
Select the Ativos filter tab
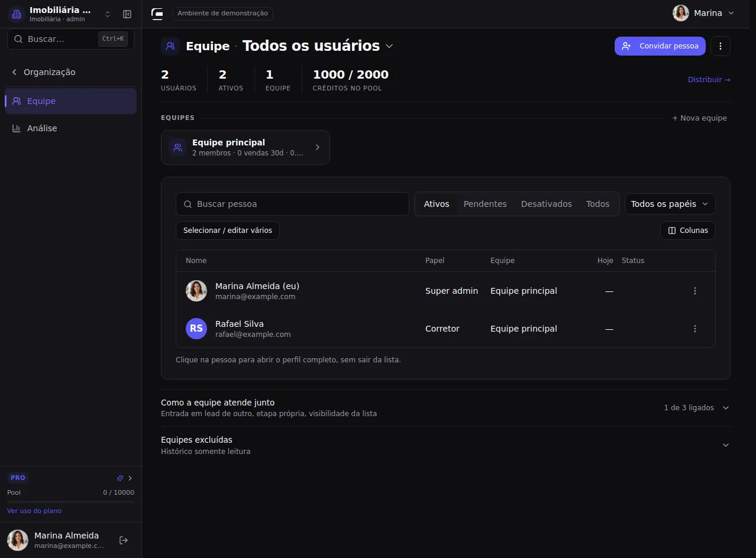437,204
